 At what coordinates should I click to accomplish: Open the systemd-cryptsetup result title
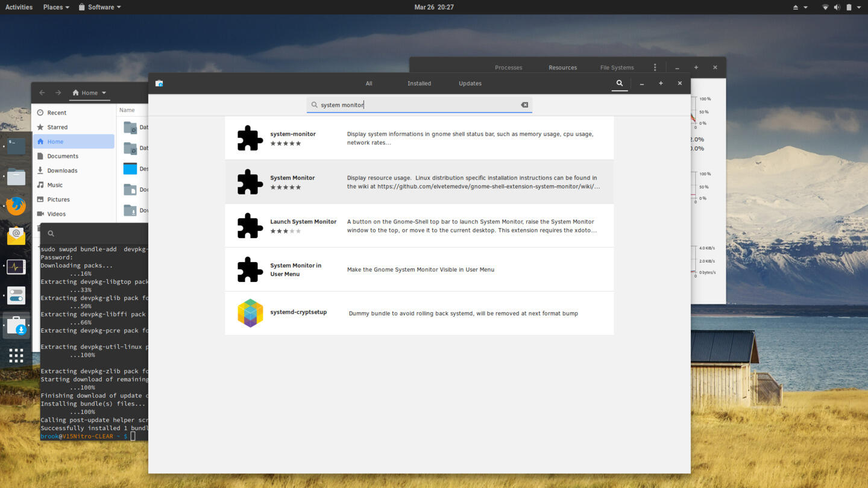tap(298, 312)
